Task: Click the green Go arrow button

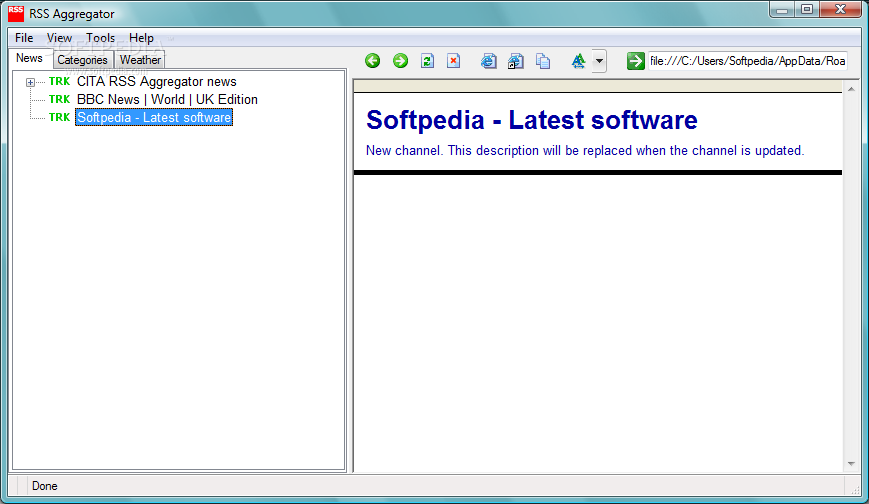Action: tap(635, 61)
